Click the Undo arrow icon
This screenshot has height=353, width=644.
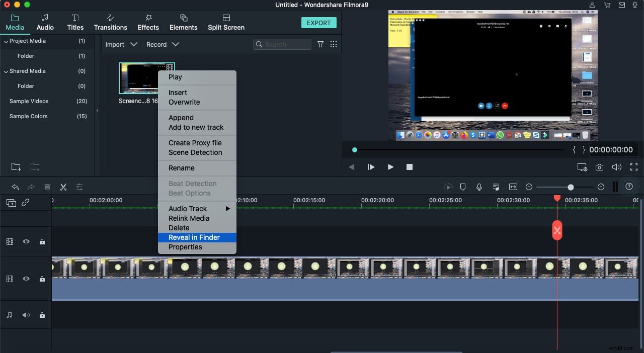pyautogui.click(x=15, y=187)
